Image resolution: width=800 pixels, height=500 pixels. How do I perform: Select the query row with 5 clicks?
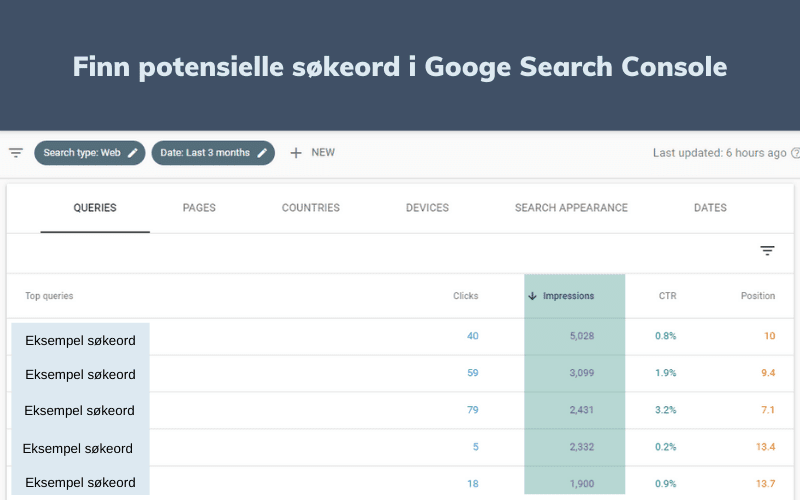tap(400, 447)
